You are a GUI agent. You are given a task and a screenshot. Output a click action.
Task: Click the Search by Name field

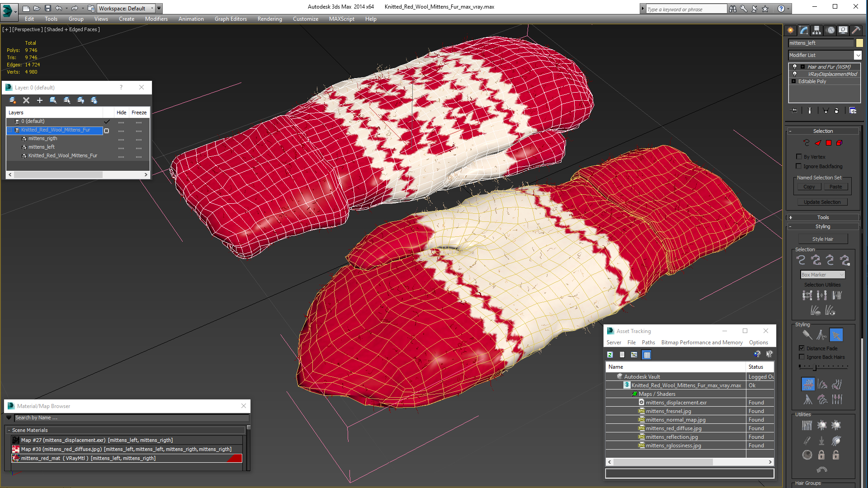131,418
